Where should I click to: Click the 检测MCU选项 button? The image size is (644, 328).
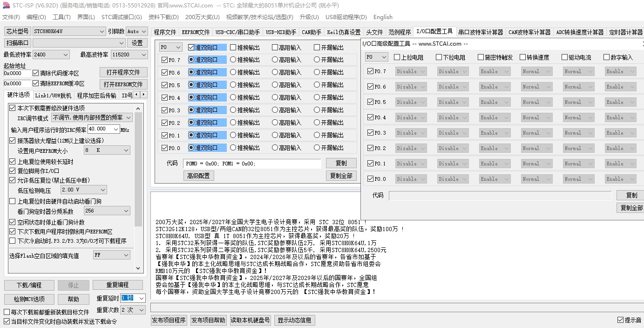pos(29,299)
